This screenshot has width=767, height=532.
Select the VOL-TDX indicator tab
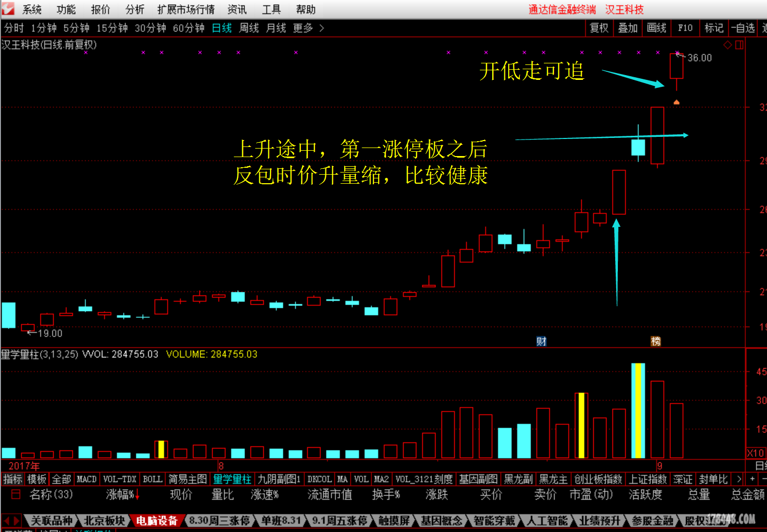click(120, 479)
